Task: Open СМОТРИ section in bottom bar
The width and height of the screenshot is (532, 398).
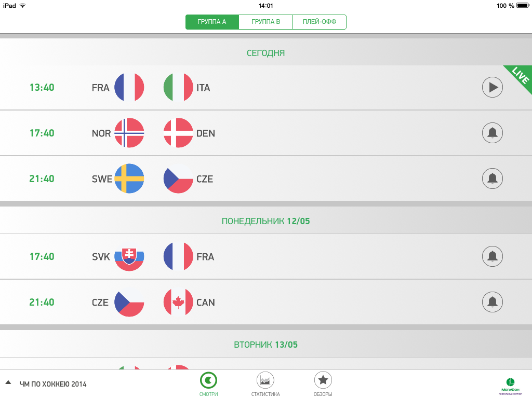Action: click(x=209, y=384)
